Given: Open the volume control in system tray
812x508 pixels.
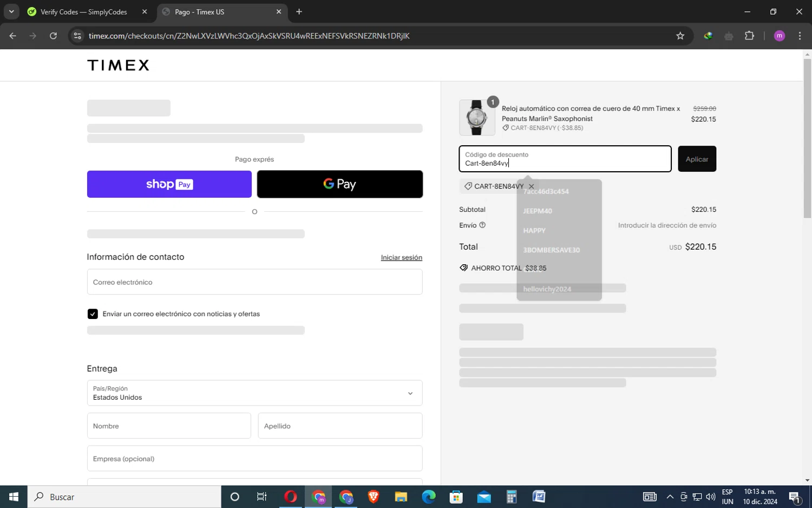Looking at the screenshot, I should (x=711, y=497).
